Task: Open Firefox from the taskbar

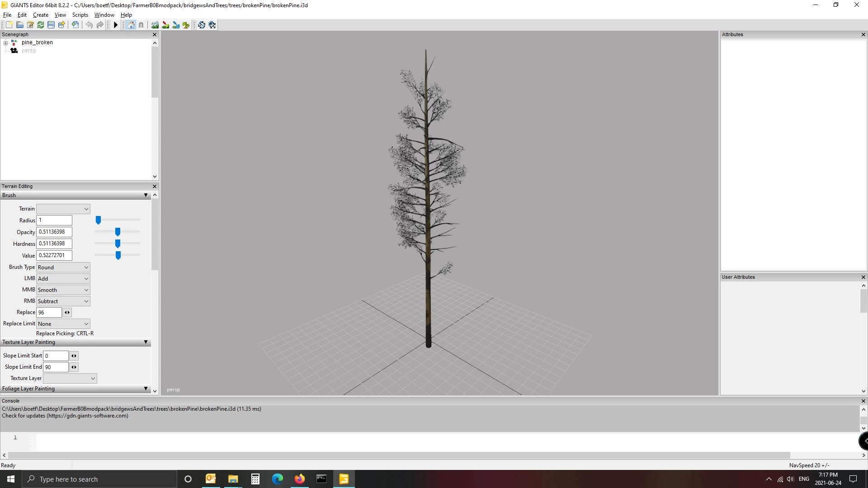Action: point(299,479)
